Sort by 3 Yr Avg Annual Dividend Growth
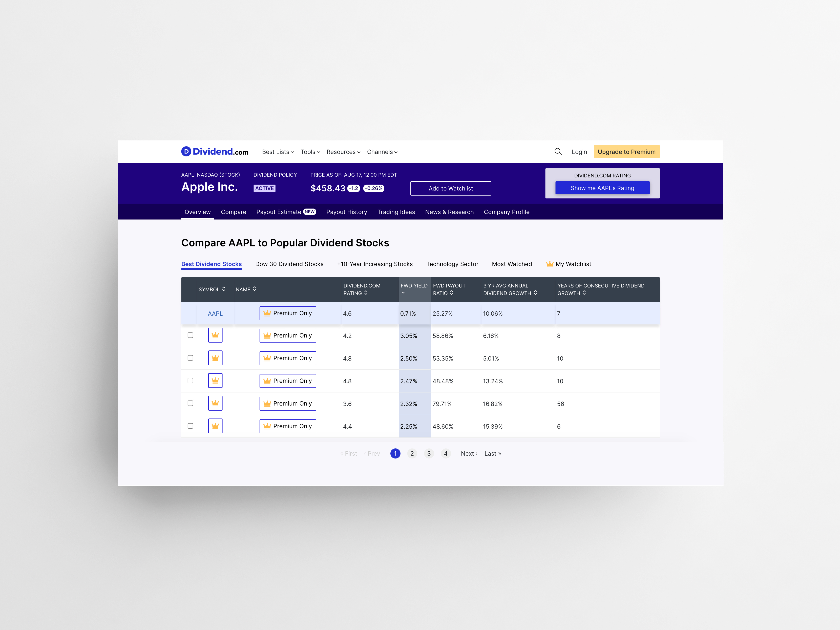840x630 pixels. (510, 289)
